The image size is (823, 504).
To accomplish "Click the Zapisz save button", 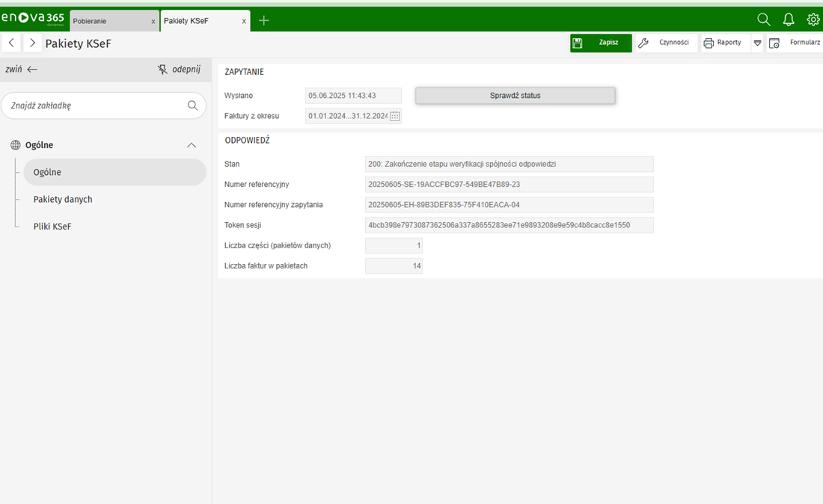I will click(x=601, y=43).
